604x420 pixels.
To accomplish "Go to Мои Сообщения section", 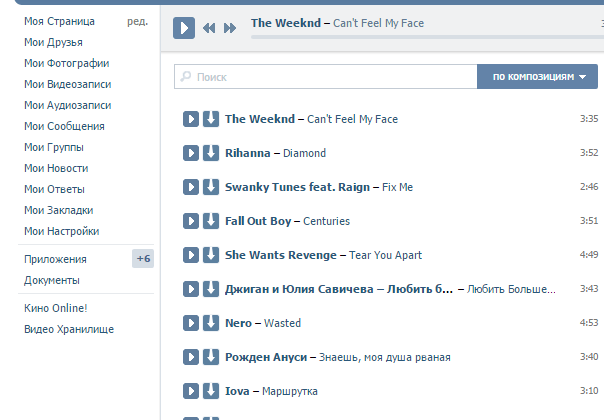I will tap(64, 126).
